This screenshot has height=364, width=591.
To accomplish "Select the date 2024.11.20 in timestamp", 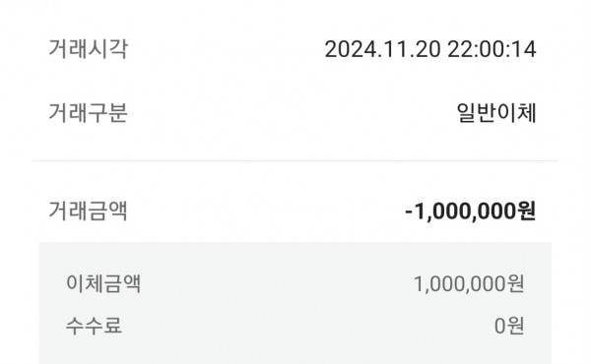I will click(382, 49).
